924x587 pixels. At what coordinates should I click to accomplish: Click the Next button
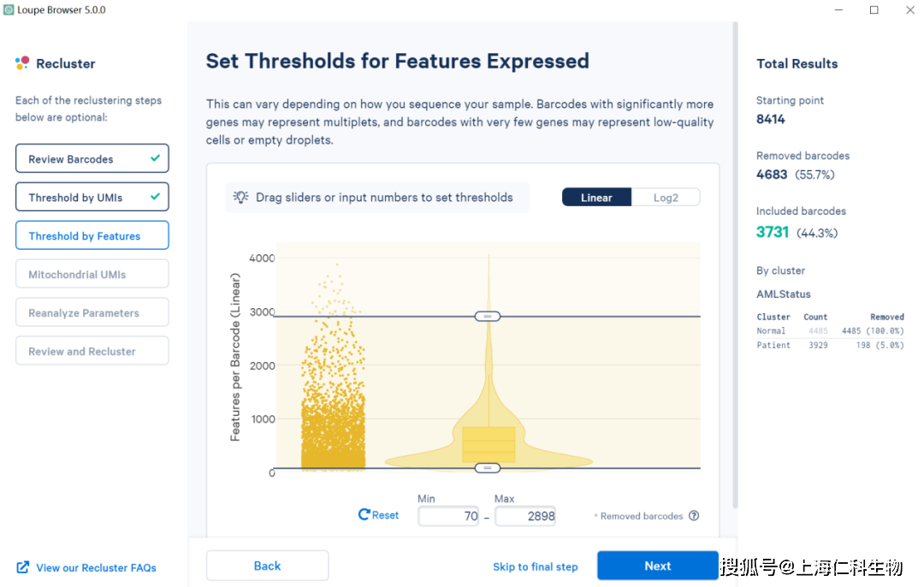(658, 566)
